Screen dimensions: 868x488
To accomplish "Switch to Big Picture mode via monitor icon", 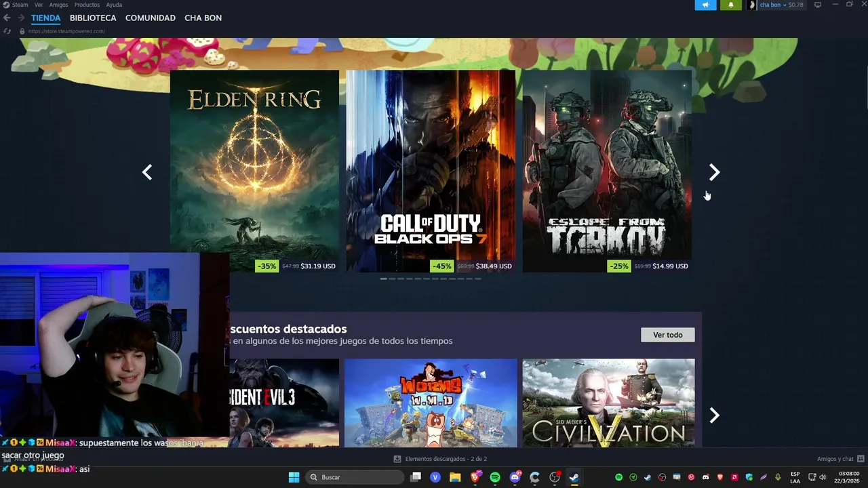I will pyautogui.click(x=818, y=5).
